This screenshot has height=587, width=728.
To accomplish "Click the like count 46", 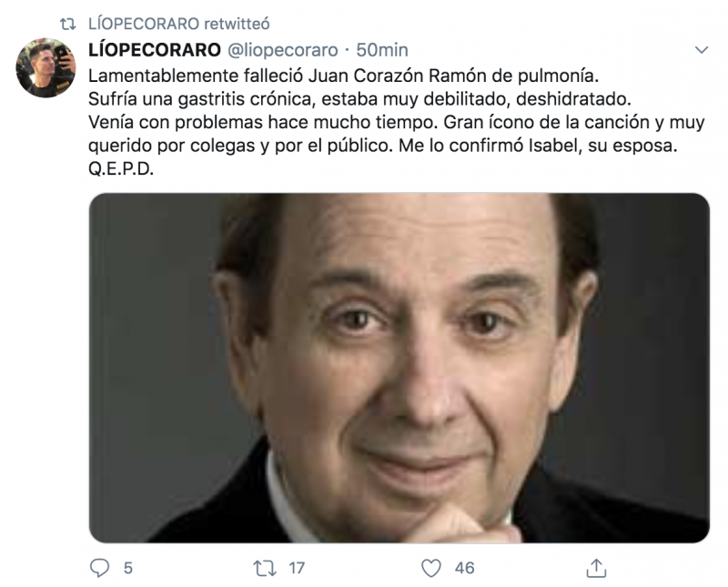I will 465,568.
